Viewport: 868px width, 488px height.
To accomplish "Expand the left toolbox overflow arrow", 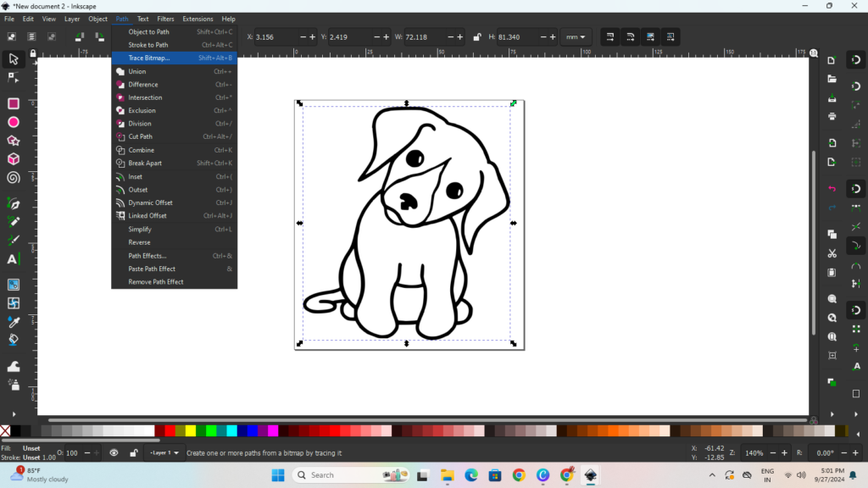I will point(14,414).
